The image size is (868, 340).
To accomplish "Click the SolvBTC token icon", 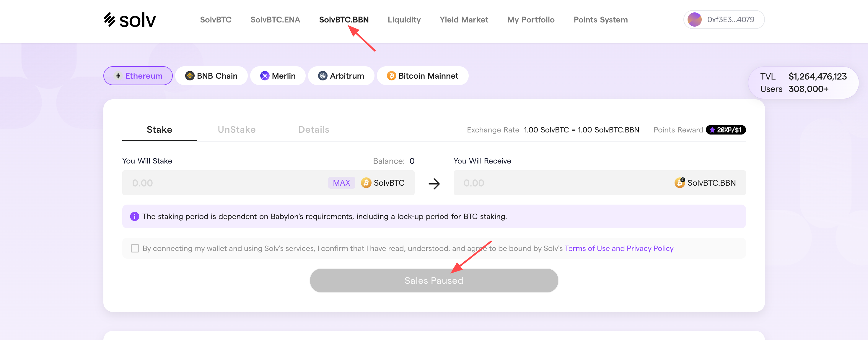I will [366, 183].
